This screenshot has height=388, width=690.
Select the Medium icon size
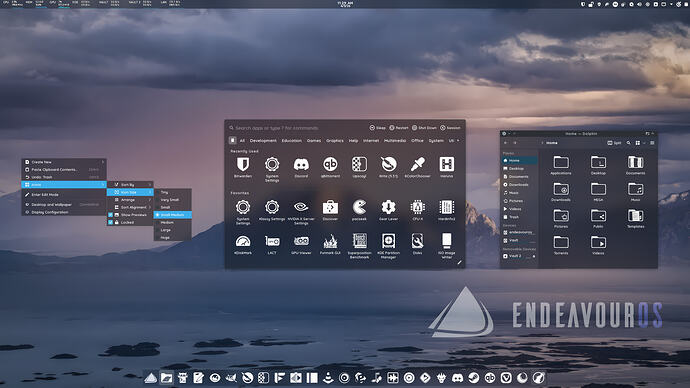click(172, 222)
